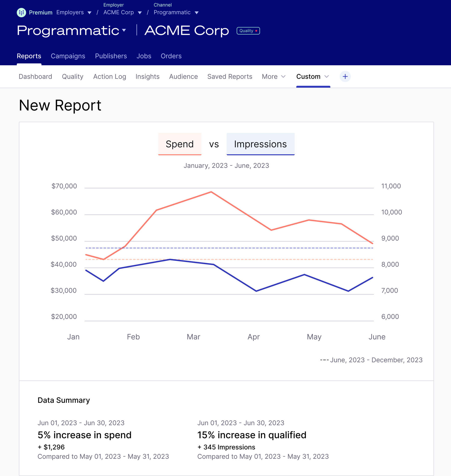Screen dimensions: 451x476
Task: Go to the Jobs tab
Action: pos(144,56)
